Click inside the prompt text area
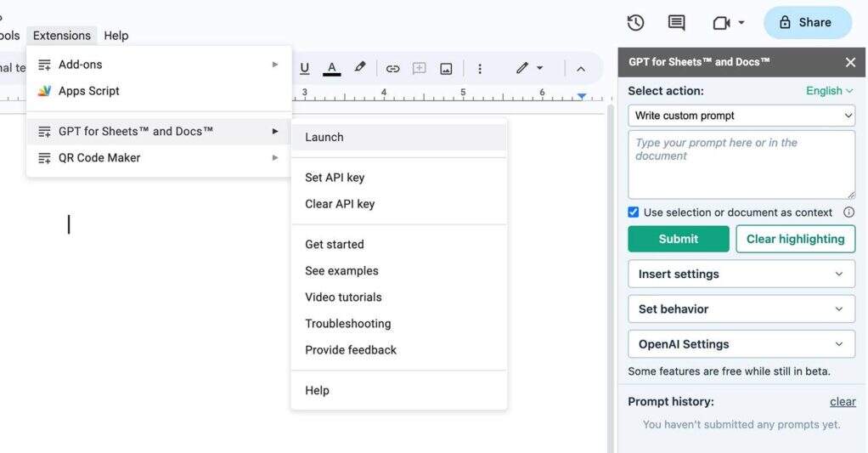 pos(741,165)
